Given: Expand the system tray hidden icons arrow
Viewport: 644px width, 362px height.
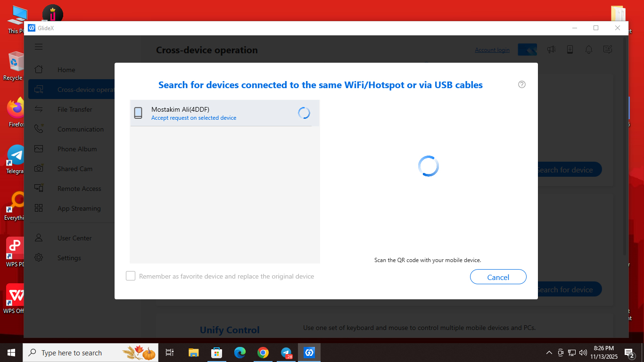Looking at the screenshot, I should coord(549,353).
